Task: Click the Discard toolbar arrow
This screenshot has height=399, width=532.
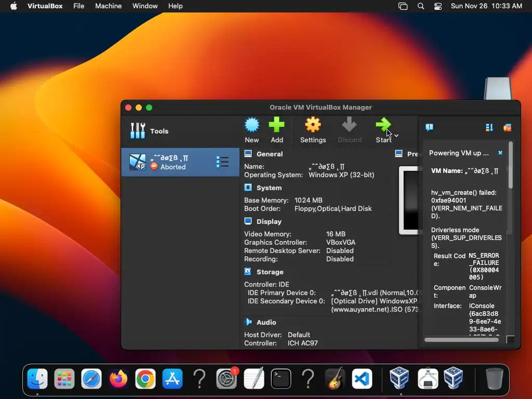Action: coord(350,130)
